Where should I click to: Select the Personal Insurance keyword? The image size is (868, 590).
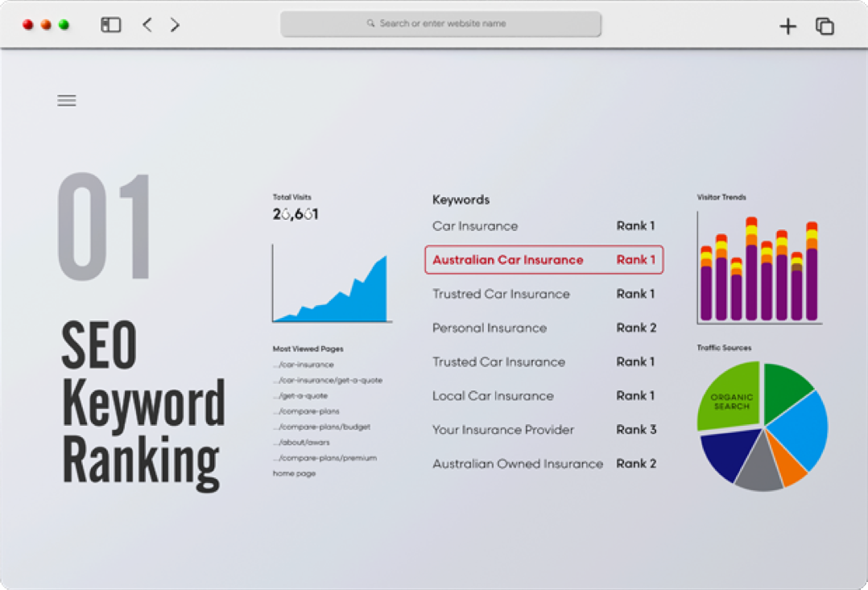point(490,328)
